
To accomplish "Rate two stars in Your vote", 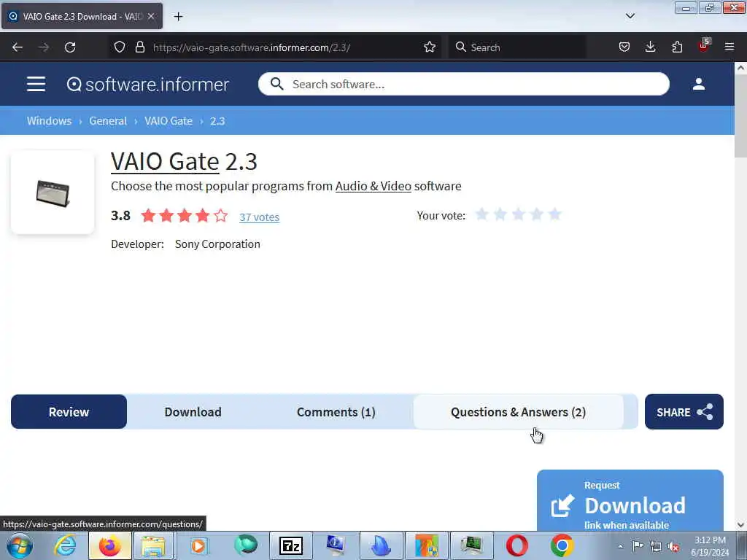I will pyautogui.click(x=500, y=214).
